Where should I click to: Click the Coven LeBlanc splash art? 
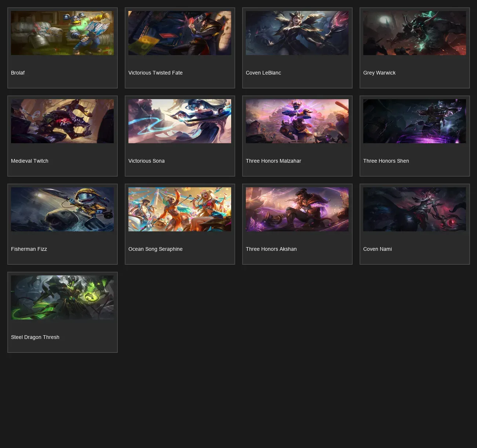point(297,33)
